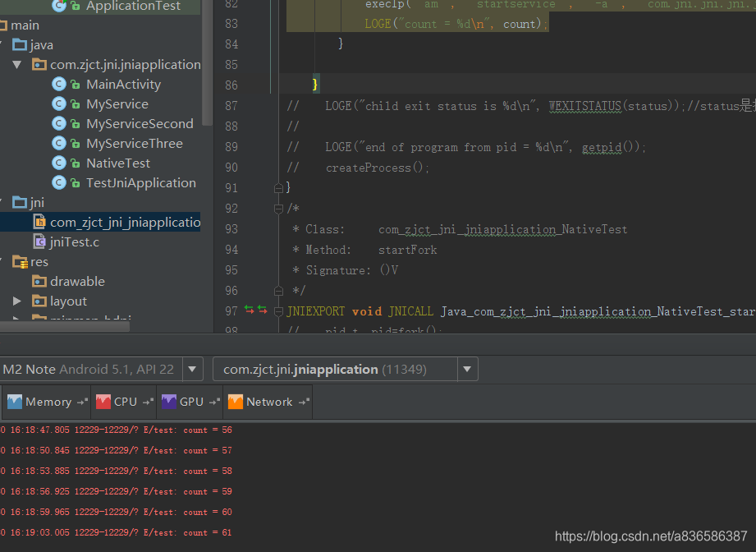The width and height of the screenshot is (756, 552).
Task: Click MainActivity class icon
Action: pyautogui.click(x=59, y=85)
